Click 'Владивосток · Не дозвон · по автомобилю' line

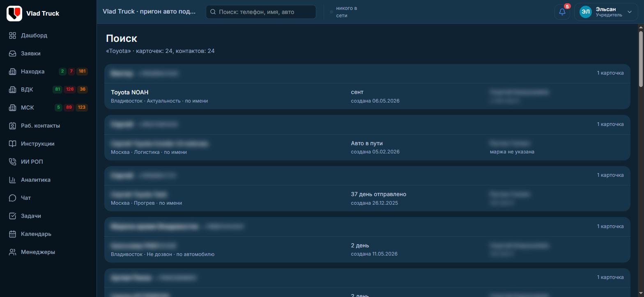[x=163, y=254]
